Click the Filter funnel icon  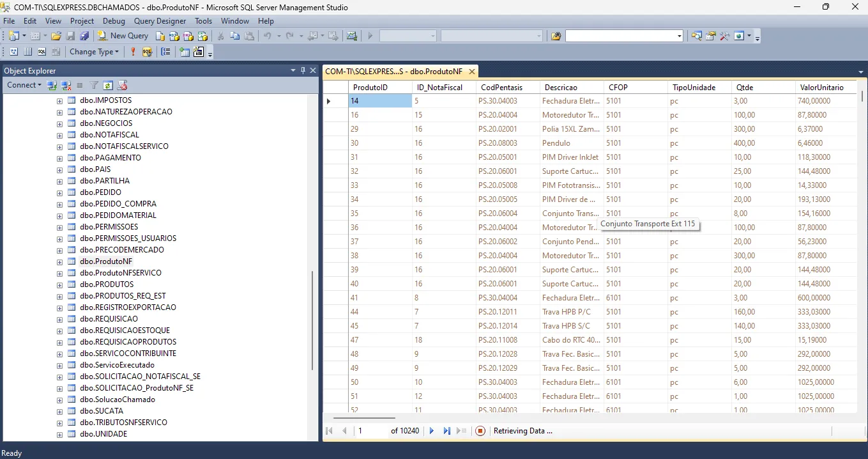pos(94,85)
